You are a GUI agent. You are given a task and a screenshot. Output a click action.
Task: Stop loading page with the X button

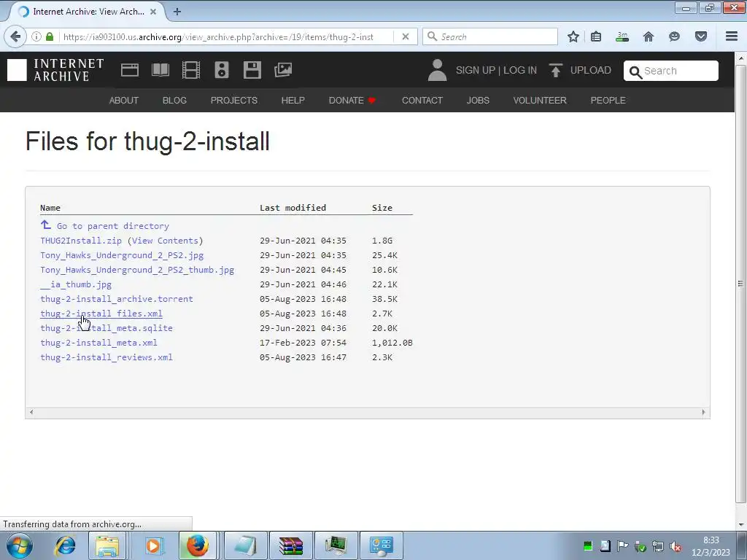pos(406,36)
